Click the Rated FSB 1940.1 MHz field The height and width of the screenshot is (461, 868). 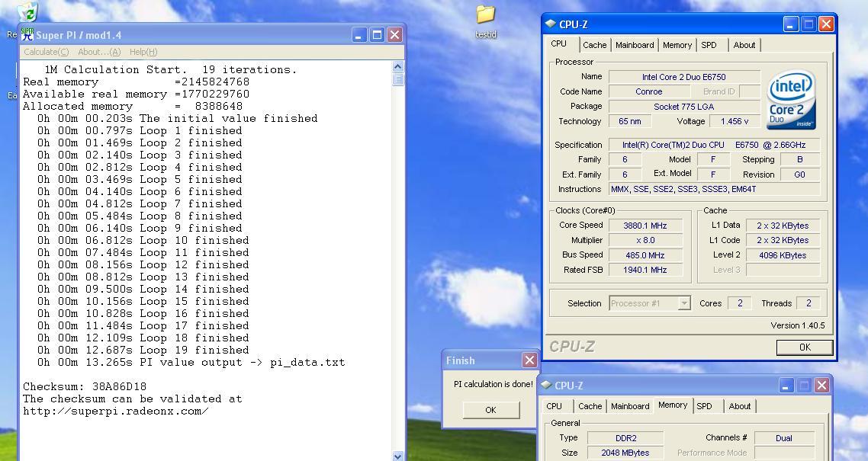click(x=645, y=270)
